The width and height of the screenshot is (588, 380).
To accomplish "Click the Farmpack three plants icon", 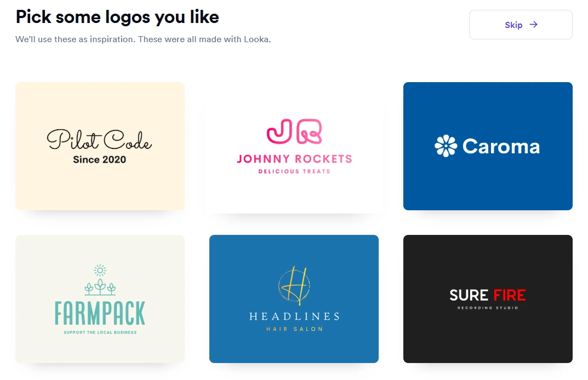I will tap(100, 287).
